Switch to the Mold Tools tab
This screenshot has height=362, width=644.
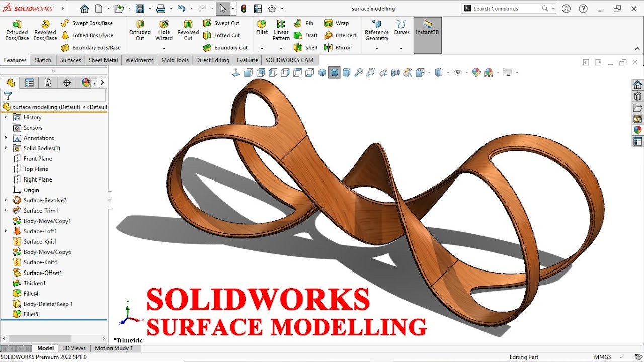tap(175, 60)
